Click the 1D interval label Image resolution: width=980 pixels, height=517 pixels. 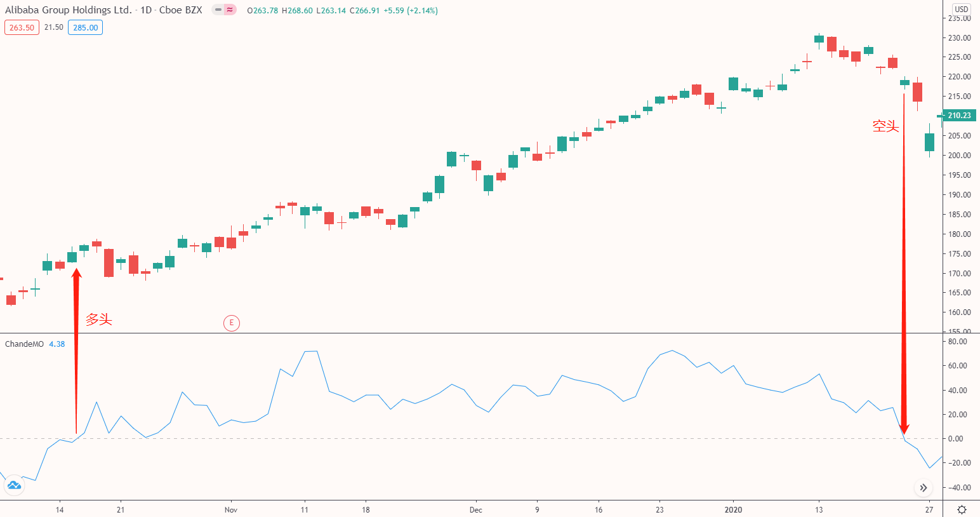[x=146, y=10]
